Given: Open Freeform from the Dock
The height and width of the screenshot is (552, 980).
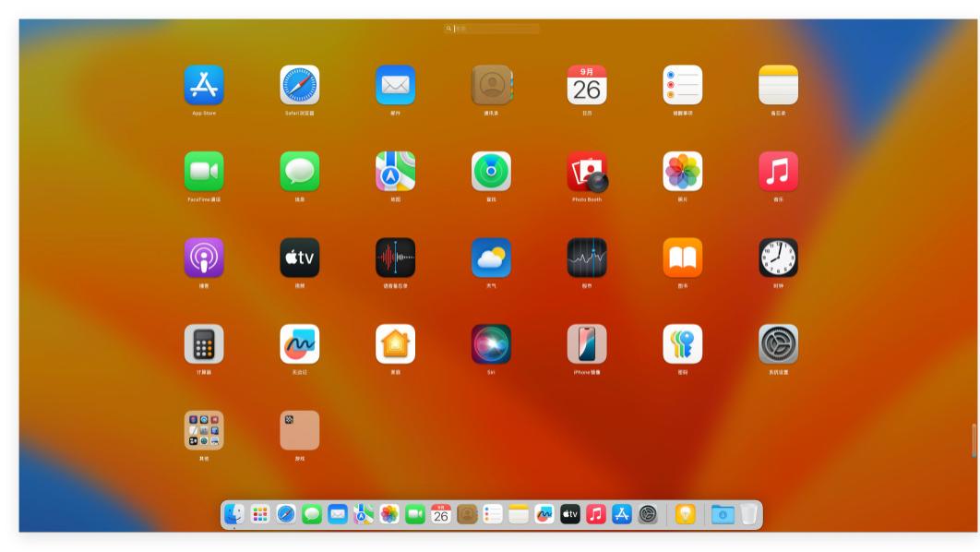Looking at the screenshot, I should point(544,514).
